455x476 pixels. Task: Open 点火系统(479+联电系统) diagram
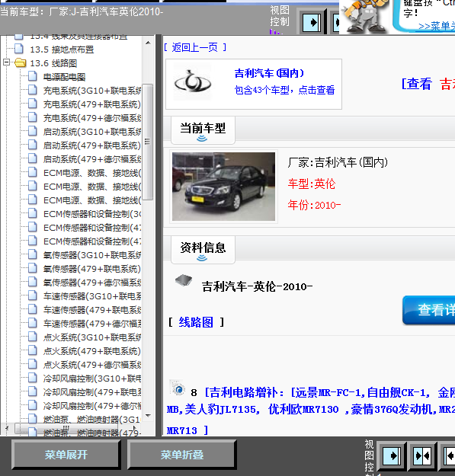(x=92, y=351)
